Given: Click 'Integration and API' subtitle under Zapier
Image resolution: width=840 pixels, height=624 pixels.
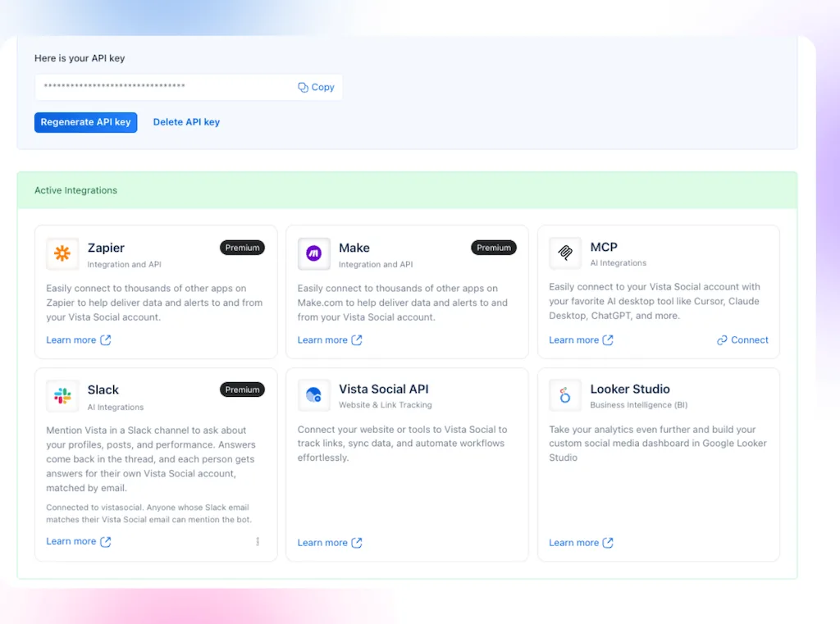Looking at the screenshot, I should [125, 265].
